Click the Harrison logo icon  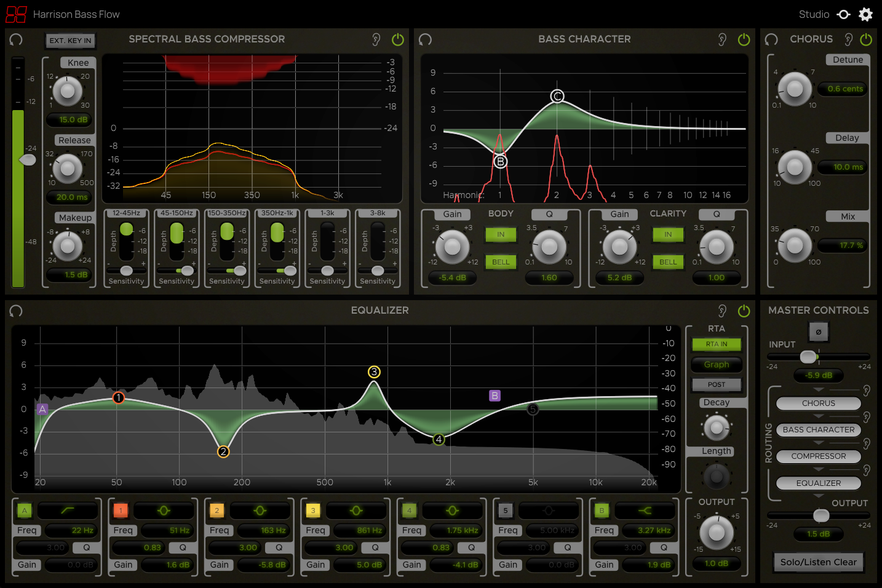click(17, 14)
